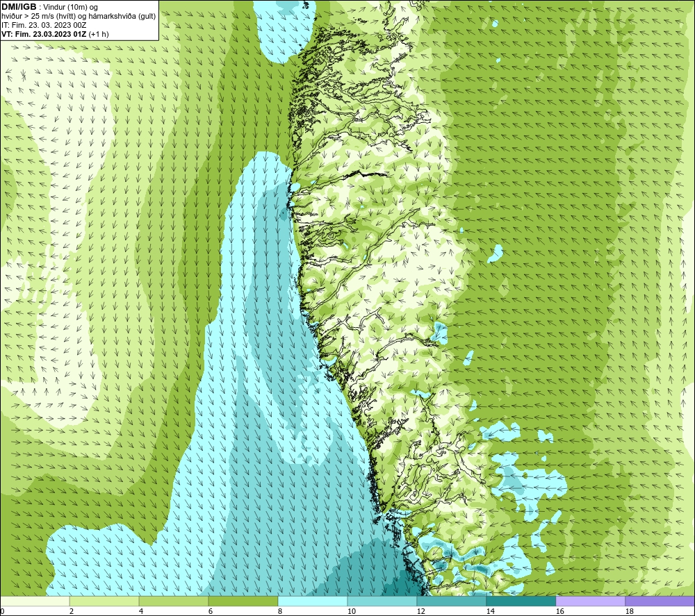Click the 18+ m/s purple swatch
The height and width of the screenshot is (616, 695).
660,601
